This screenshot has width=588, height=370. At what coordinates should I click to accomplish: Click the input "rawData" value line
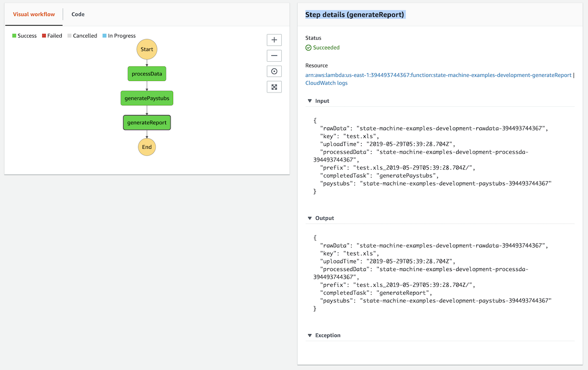(433, 129)
